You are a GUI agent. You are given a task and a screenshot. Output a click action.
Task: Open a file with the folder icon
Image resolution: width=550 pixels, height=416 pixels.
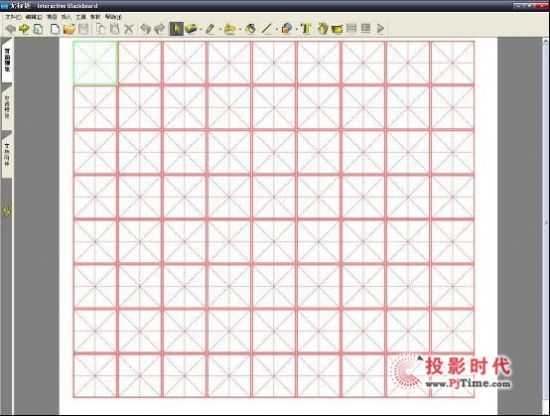pos(69,29)
